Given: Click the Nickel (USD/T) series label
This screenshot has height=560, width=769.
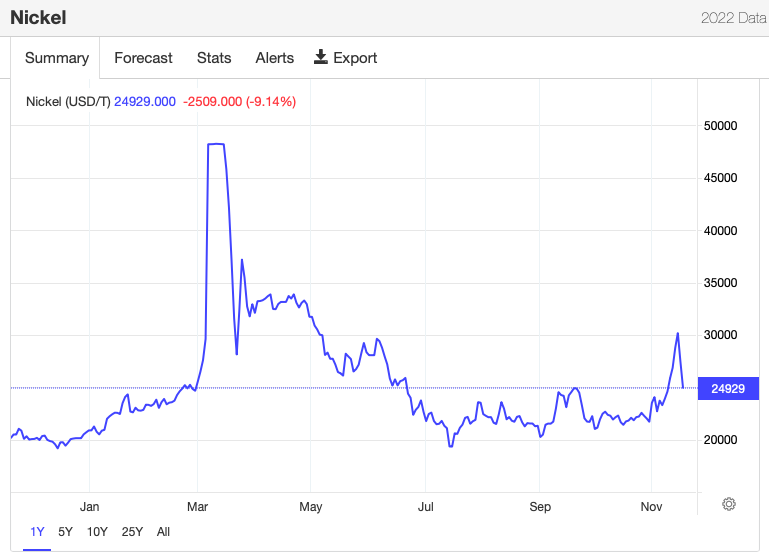Looking at the screenshot, I should (x=68, y=102).
